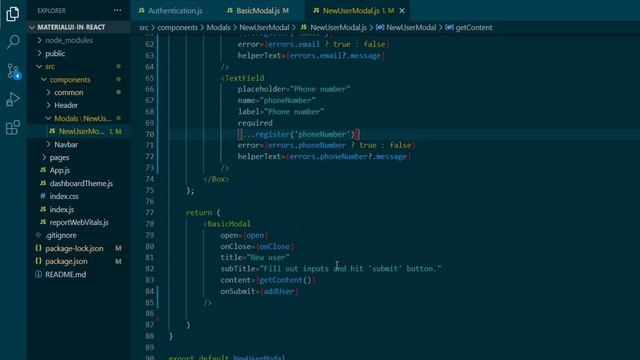The image size is (640, 360).
Task: Open index.js file
Action: click(x=62, y=209)
